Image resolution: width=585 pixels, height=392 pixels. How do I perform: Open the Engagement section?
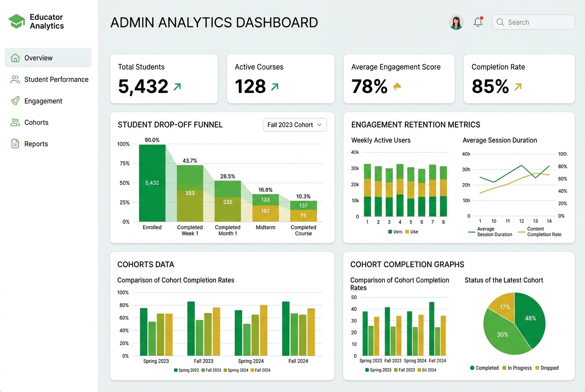[48, 101]
